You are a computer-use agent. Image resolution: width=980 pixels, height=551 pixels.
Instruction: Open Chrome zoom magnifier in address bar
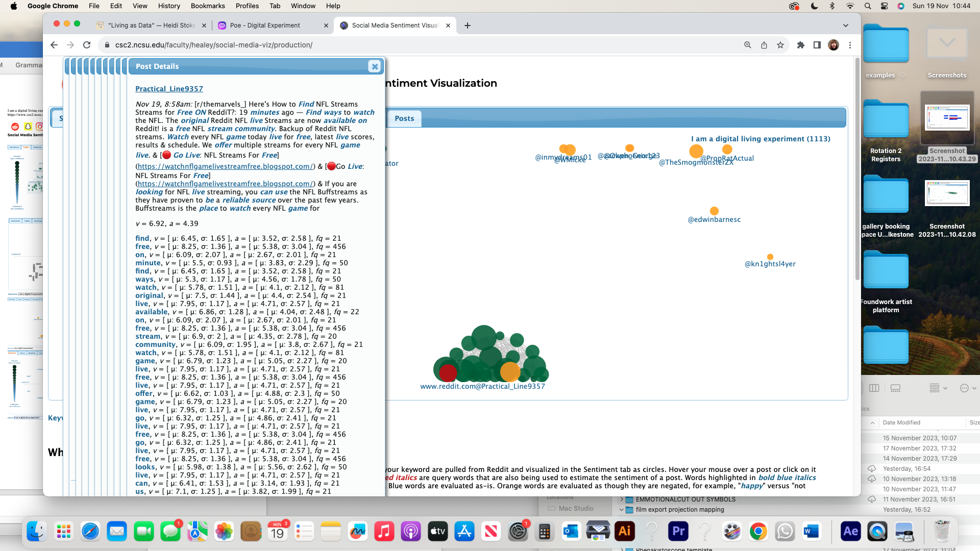748,45
